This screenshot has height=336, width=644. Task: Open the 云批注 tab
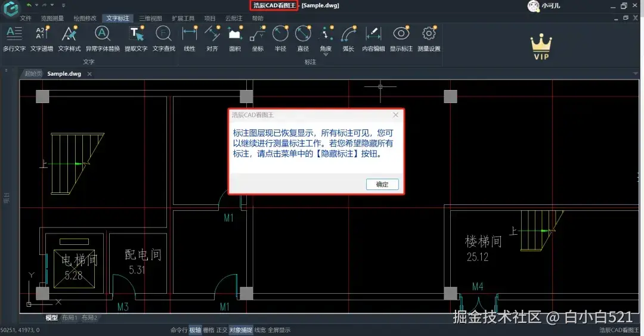(x=234, y=18)
